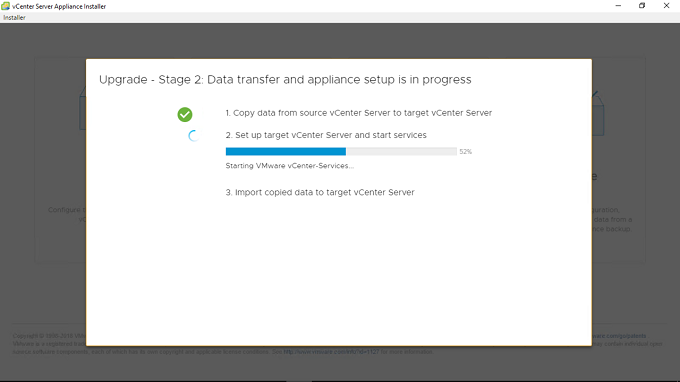Restore down the installer window

click(642, 6)
